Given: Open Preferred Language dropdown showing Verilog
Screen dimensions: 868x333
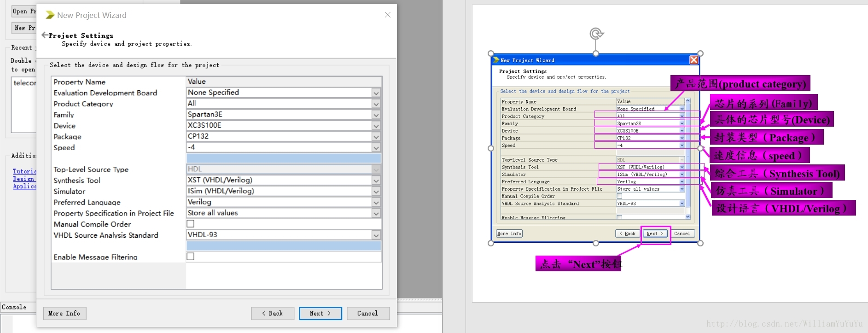Looking at the screenshot, I should [376, 202].
